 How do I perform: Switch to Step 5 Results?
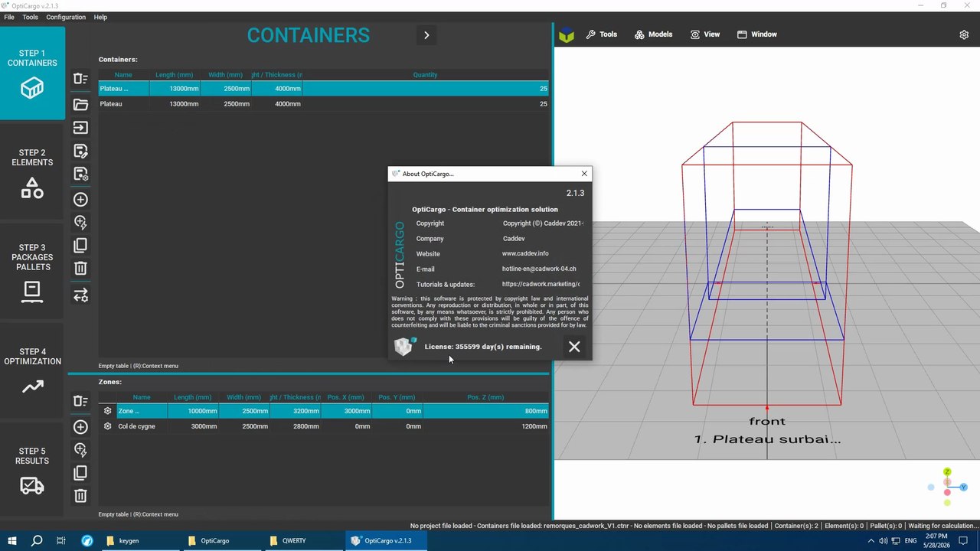pos(32,471)
